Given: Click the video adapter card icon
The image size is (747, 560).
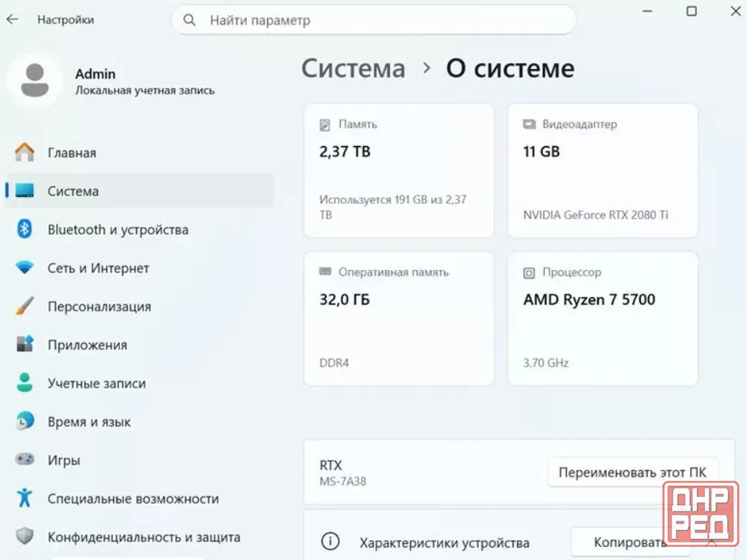Looking at the screenshot, I should point(529,125).
